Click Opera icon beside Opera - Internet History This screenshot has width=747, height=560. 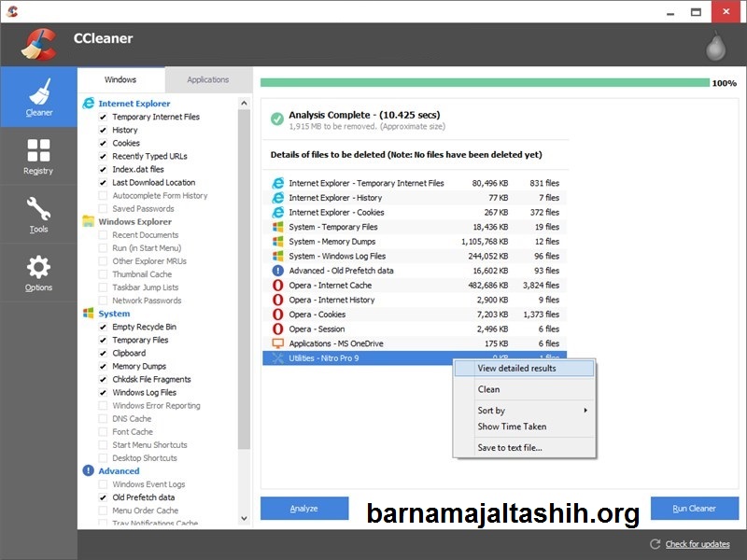tap(277, 300)
